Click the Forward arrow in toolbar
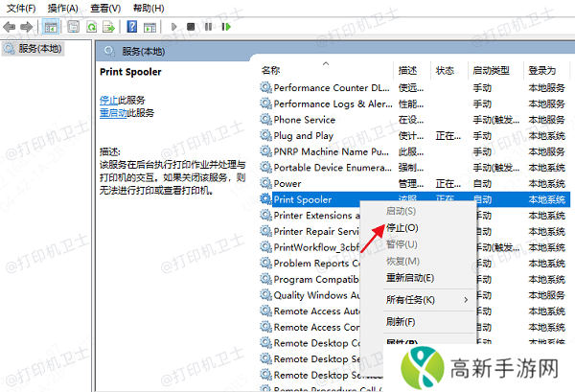The width and height of the screenshot is (575, 392). [x=27, y=27]
